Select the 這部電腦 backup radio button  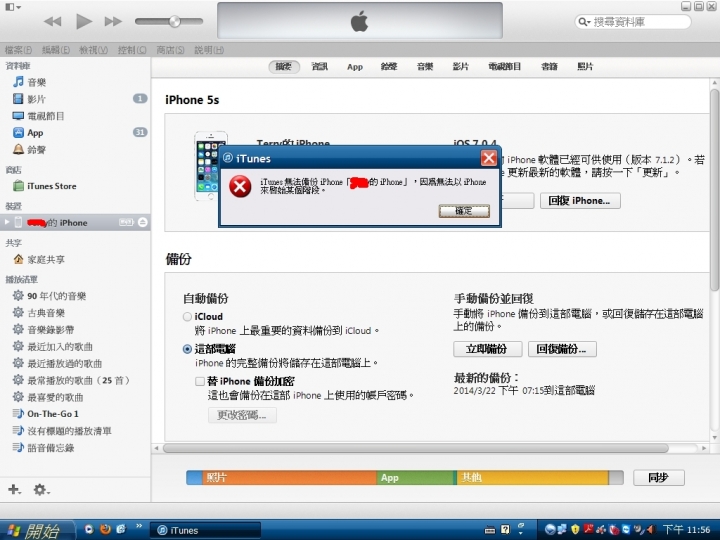pyautogui.click(x=187, y=349)
